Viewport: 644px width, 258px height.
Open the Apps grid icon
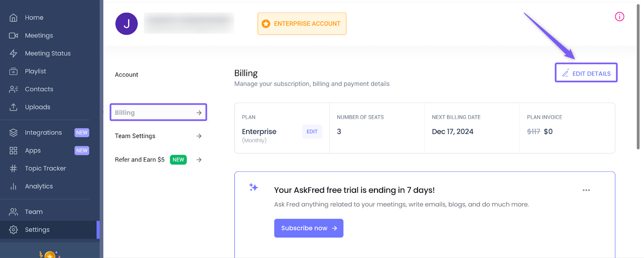(x=13, y=151)
